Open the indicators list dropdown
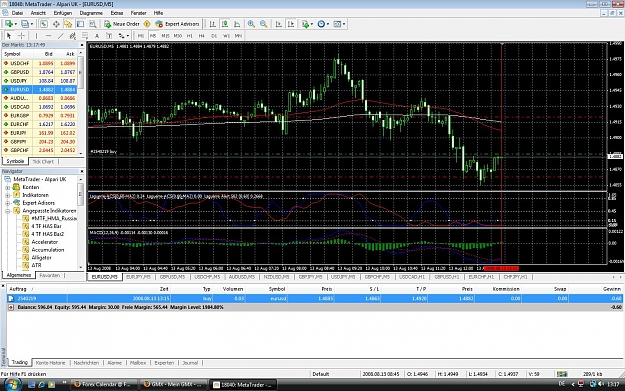The image size is (625, 391). (x=307, y=24)
